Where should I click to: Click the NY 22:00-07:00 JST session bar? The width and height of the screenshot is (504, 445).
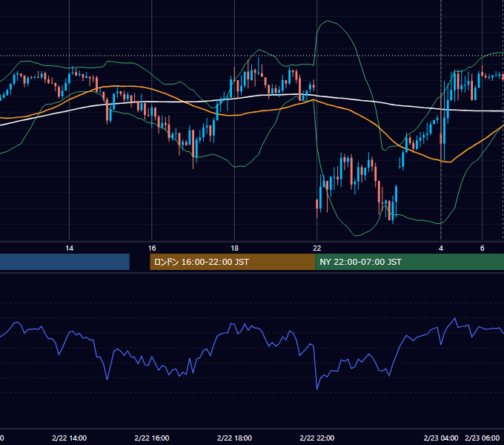tap(409, 262)
